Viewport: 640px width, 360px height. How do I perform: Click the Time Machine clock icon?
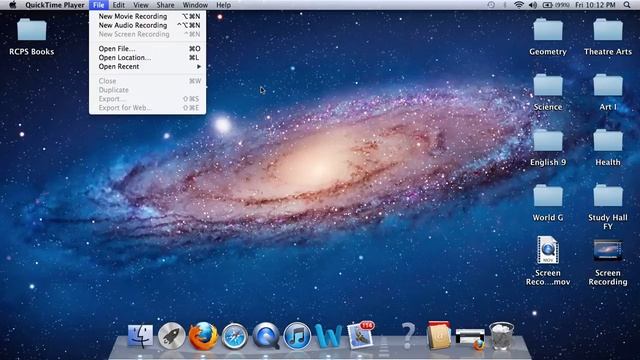click(x=491, y=5)
